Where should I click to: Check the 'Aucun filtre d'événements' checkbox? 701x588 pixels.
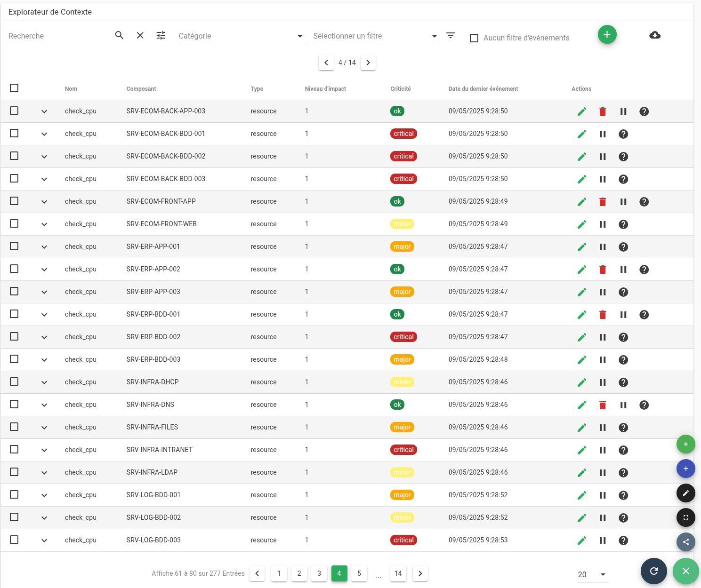474,38
